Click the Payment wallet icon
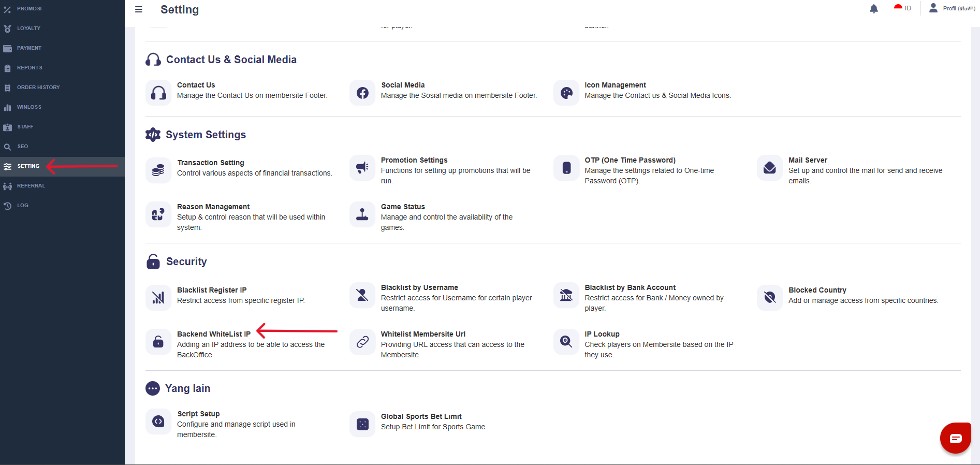The height and width of the screenshot is (465, 980). click(7, 49)
